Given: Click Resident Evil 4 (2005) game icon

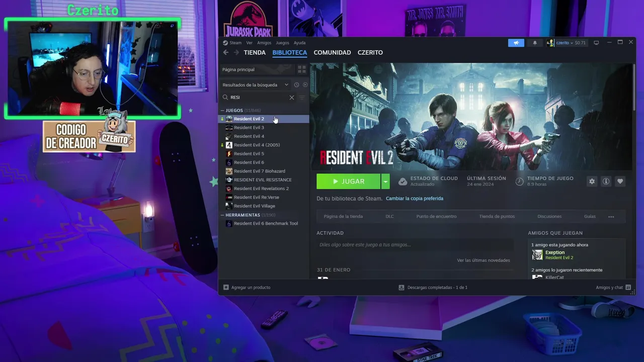Looking at the screenshot, I should pos(229,145).
